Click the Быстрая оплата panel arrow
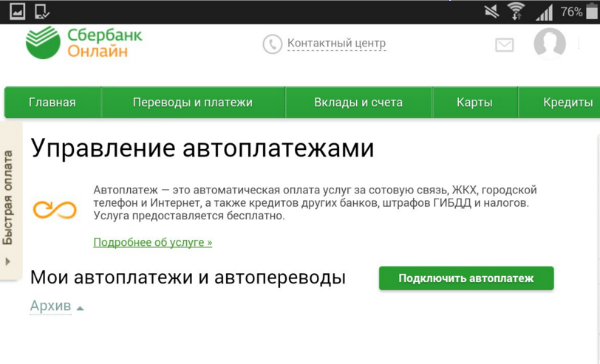 point(7,262)
